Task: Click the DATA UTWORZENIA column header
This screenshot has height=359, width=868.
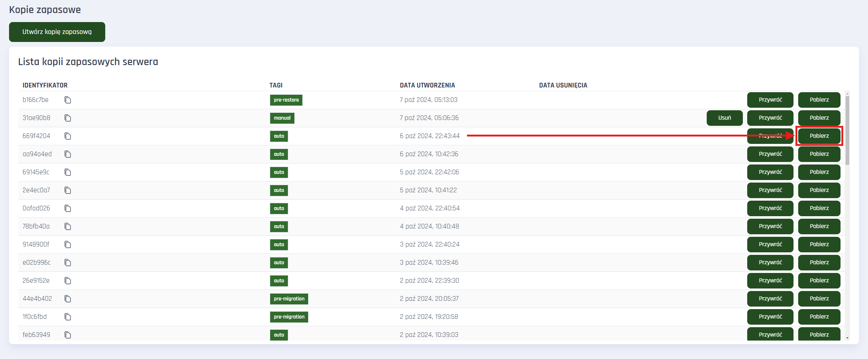Action: pyautogui.click(x=427, y=85)
